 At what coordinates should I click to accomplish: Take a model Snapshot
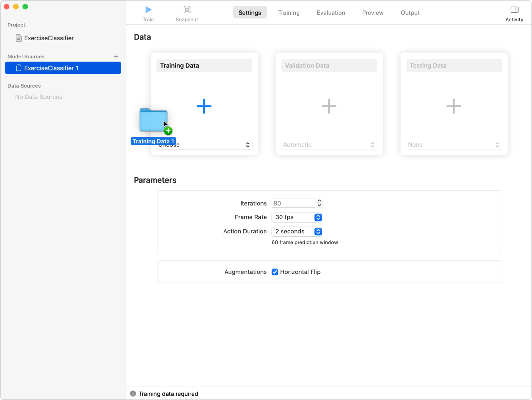point(187,10)
